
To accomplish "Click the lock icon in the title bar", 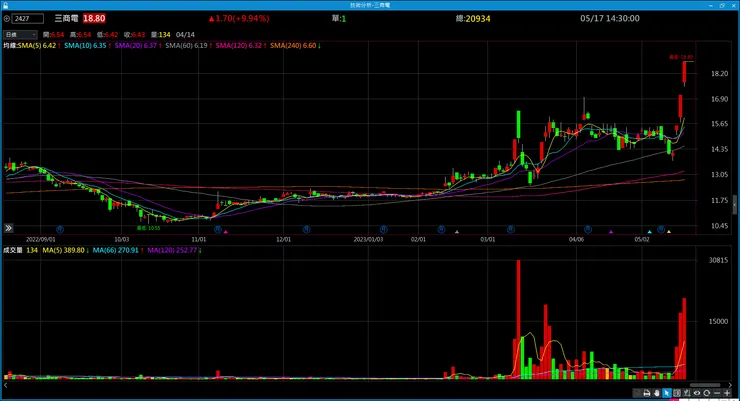I will [5, 5].
